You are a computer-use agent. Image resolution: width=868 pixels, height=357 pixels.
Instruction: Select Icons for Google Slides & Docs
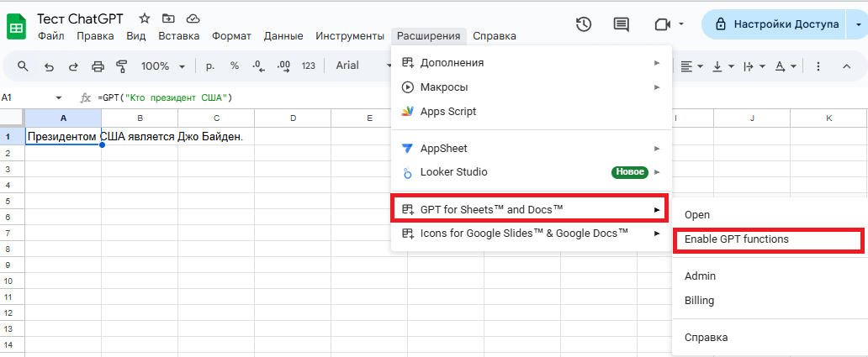(532, 234)
